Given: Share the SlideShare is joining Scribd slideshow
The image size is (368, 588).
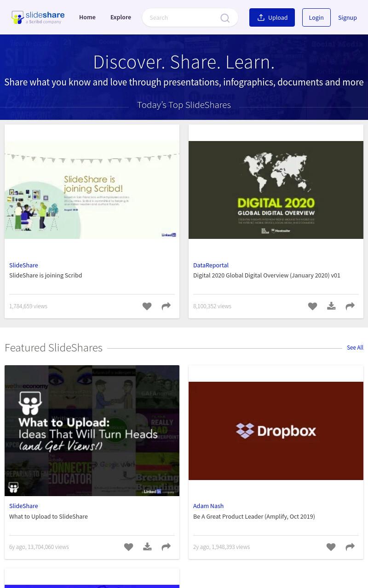Looking at the screenshot, I should pyautogui.click(x=166, y=306).
